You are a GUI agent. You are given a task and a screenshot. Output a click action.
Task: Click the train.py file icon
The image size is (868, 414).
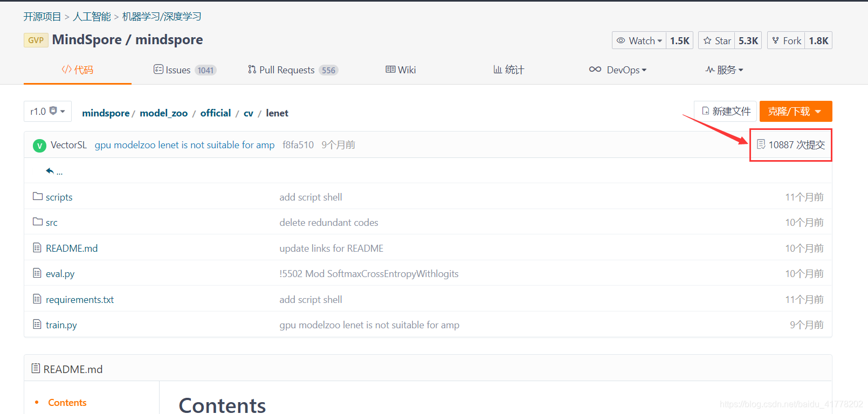pyautogui.click(x=37, y=324)
